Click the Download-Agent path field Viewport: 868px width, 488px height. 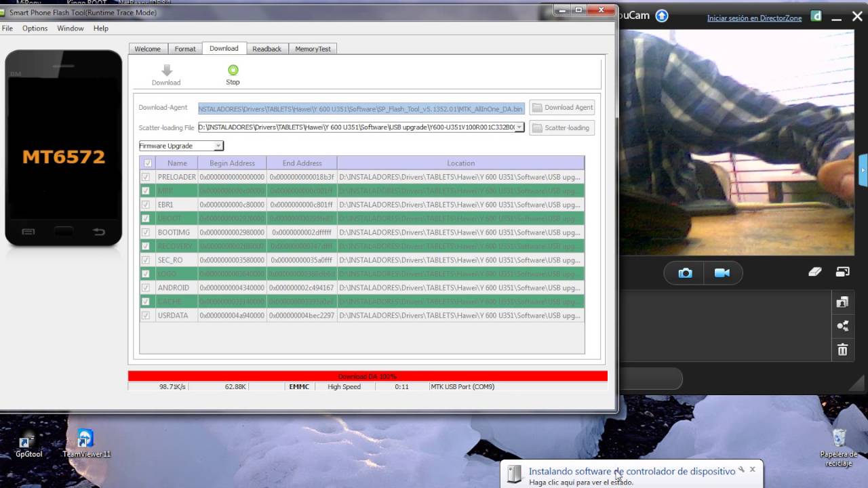point(361,108)
